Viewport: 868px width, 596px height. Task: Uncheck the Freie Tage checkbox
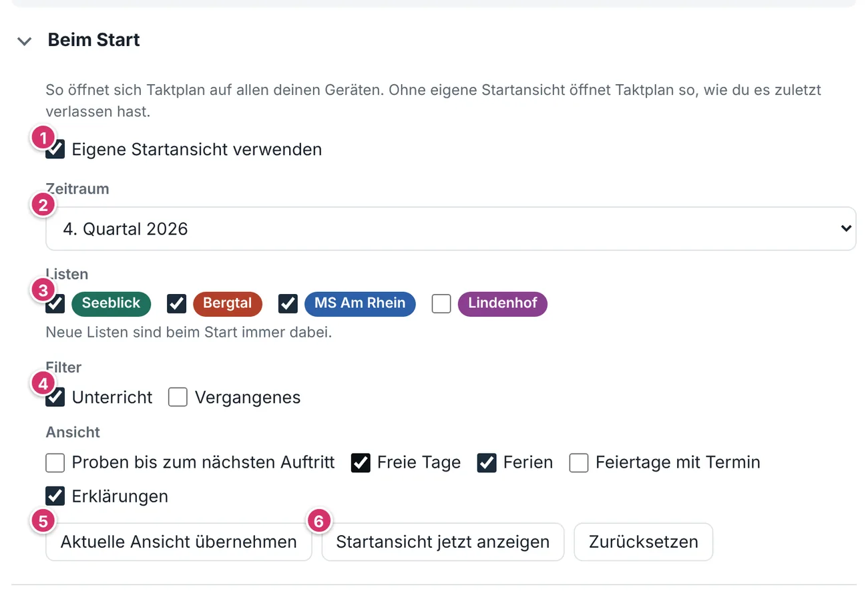click(x=361, y=462)
